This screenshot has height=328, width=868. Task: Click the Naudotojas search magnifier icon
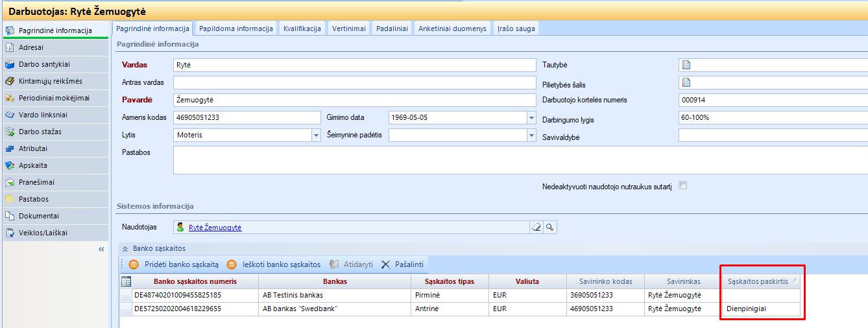click(550, 228)
